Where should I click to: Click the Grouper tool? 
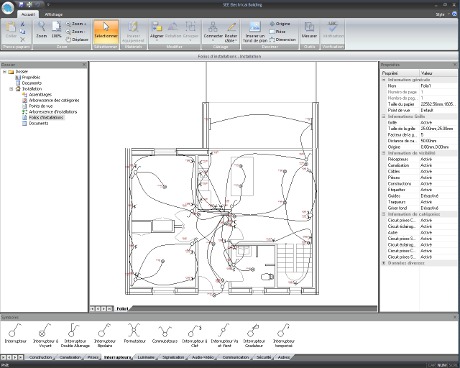click(191, 31)
